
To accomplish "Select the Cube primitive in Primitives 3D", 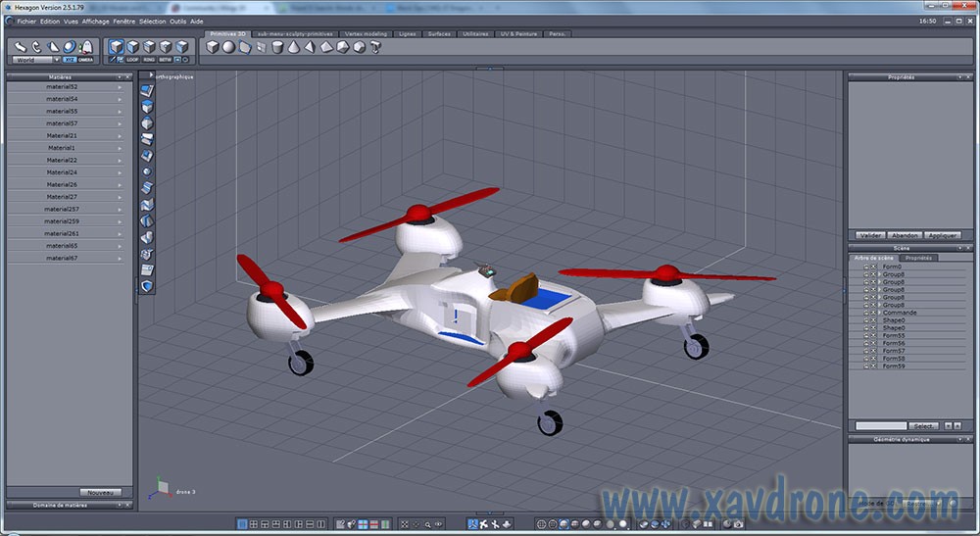I will pyautogui.click(x=212, y=46).
